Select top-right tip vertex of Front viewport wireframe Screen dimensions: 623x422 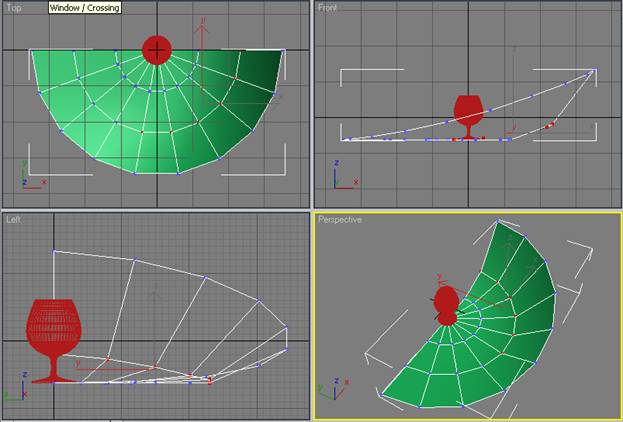593,70
